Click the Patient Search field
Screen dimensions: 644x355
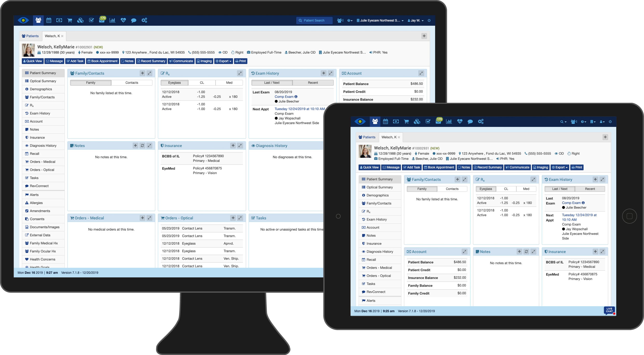[x=314, y=21]
